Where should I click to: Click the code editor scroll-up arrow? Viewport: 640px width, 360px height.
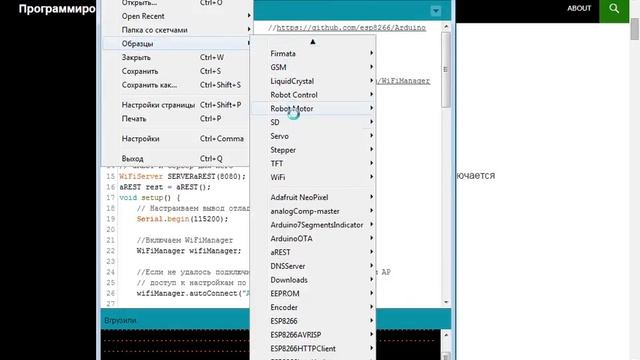click(446, 27)
